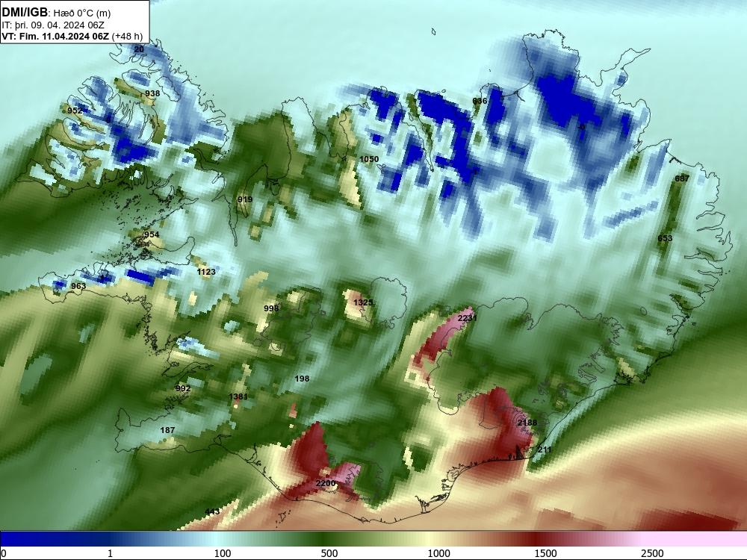The image size is (747, 560).
Task: Click the map value 1050
Action: point(369,159)
